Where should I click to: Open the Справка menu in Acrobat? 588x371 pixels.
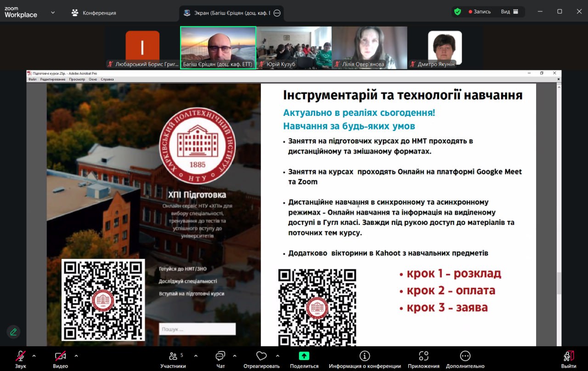click(x=107, y=79)
